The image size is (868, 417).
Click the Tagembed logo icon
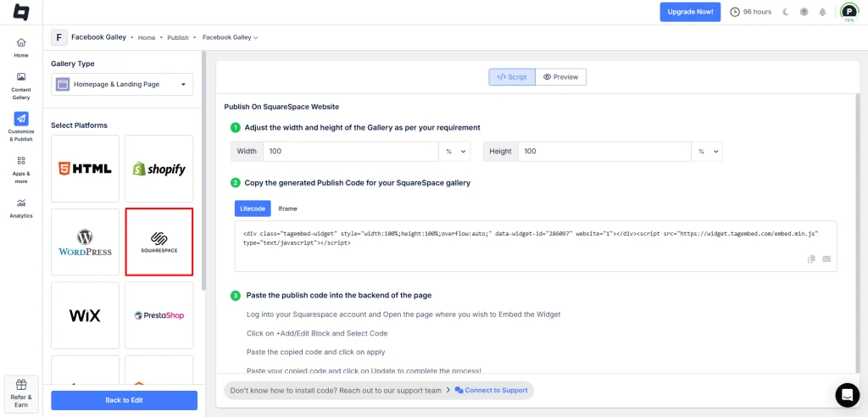click(21, 12)
